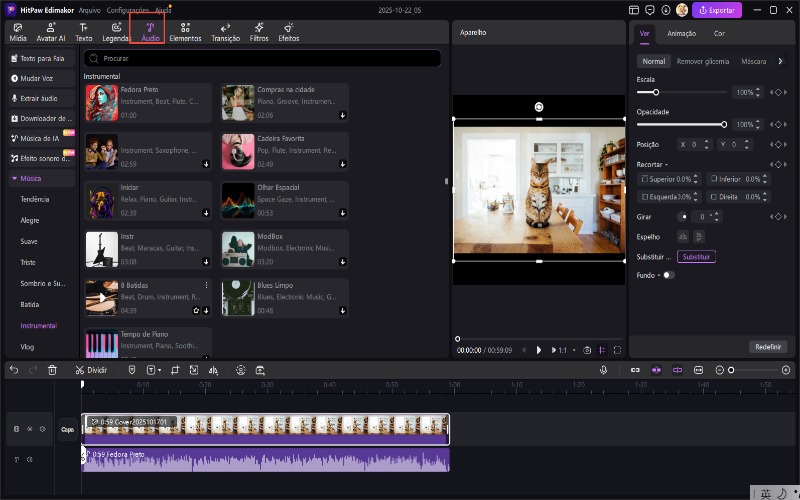Adjust Posição X value stepper
The image size is (800, 500).
click(707, 144)
